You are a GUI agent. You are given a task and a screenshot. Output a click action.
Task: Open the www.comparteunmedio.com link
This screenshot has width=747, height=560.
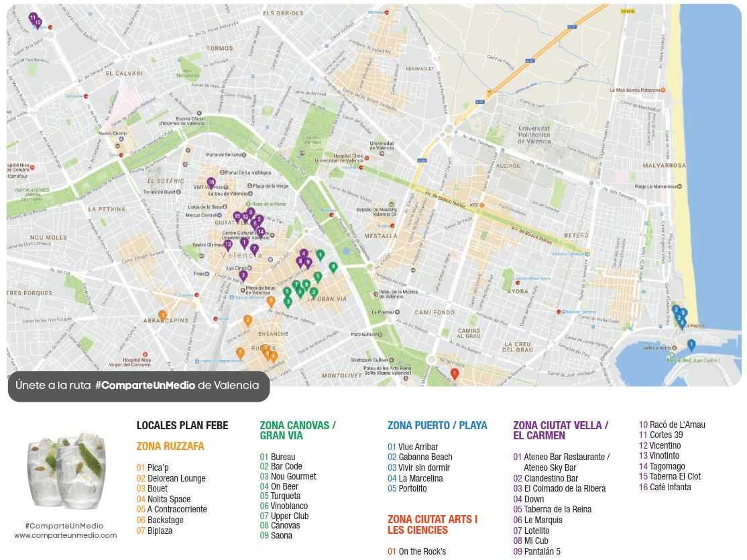[66, 535]
